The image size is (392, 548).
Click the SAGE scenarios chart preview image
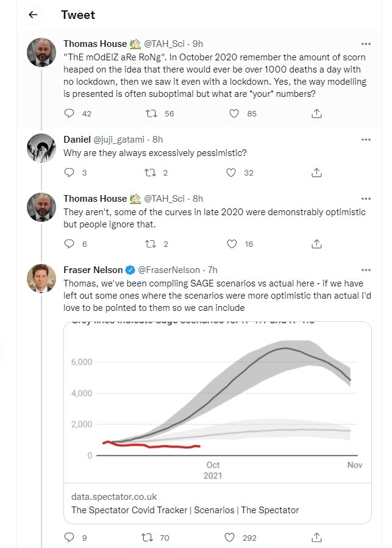(x=217, y=404)
